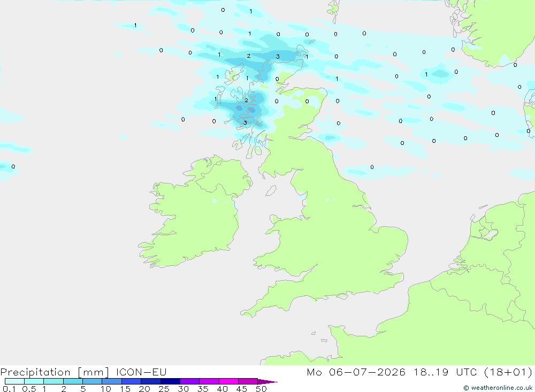The width and height of the screenshot is (535, 392).
Task: Click the legend label '50'
Action: point(261,389)
